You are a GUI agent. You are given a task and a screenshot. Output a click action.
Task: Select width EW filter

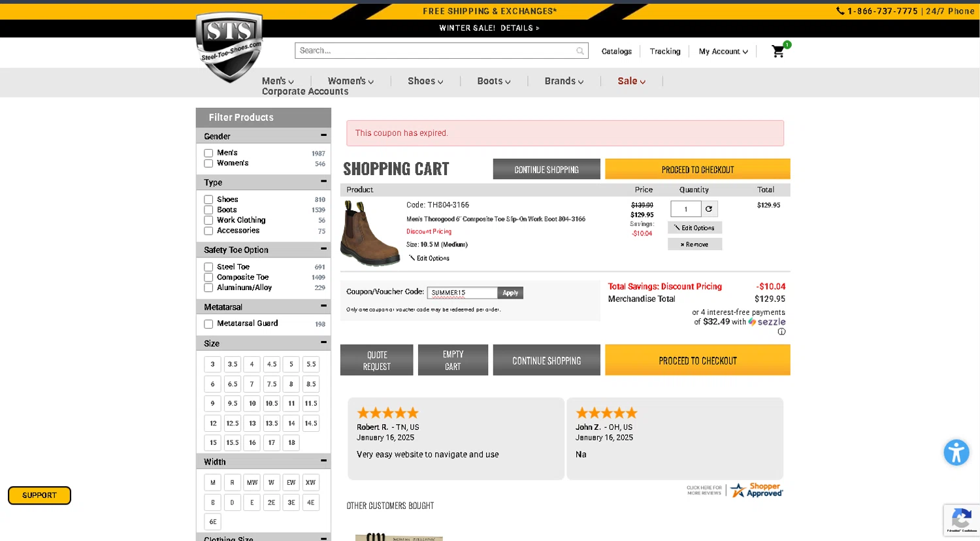[x=291, y=483]
